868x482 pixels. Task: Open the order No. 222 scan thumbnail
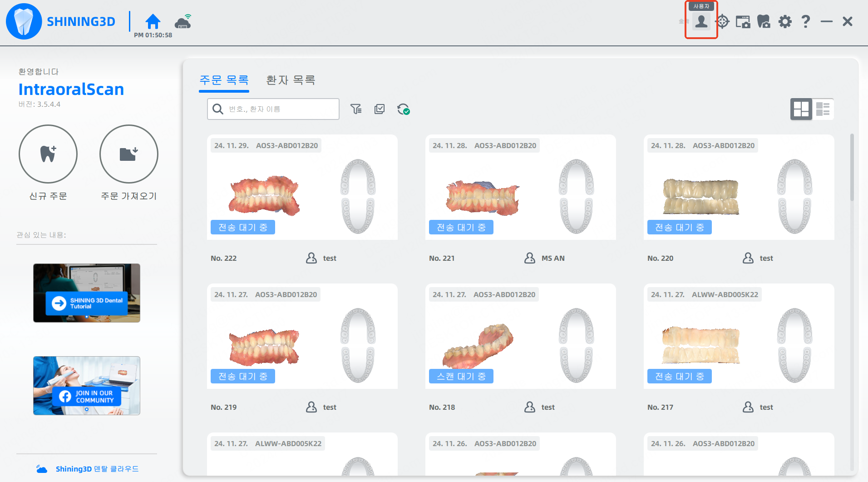tap(264, 196)
